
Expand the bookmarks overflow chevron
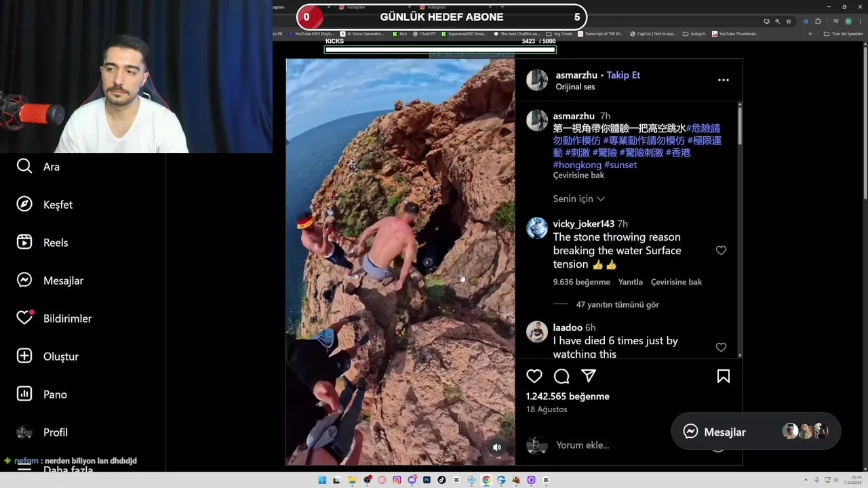pos(810,33)
